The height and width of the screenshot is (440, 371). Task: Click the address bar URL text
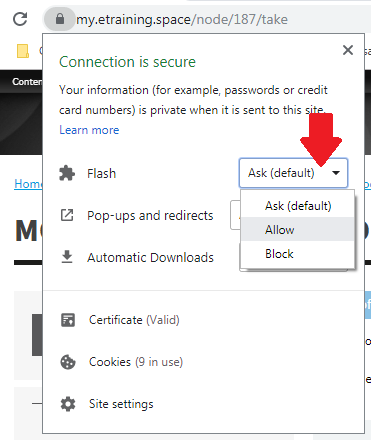coord(182,19)
